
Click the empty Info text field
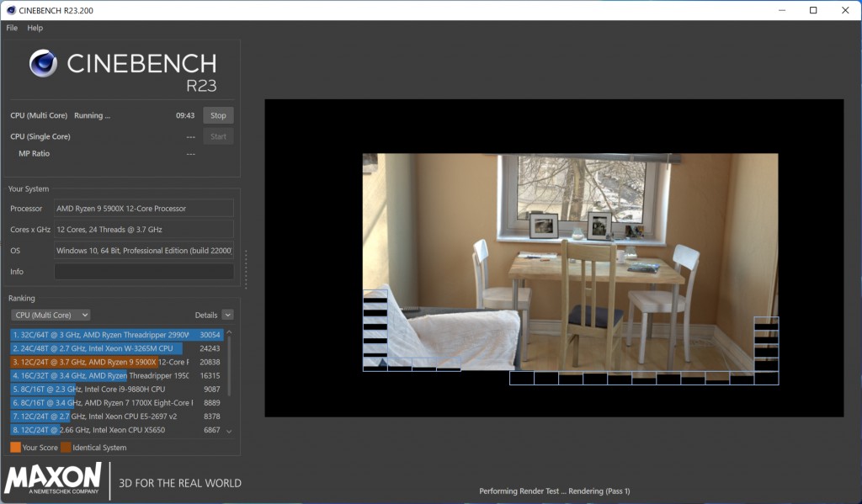(x=144, y=272)
